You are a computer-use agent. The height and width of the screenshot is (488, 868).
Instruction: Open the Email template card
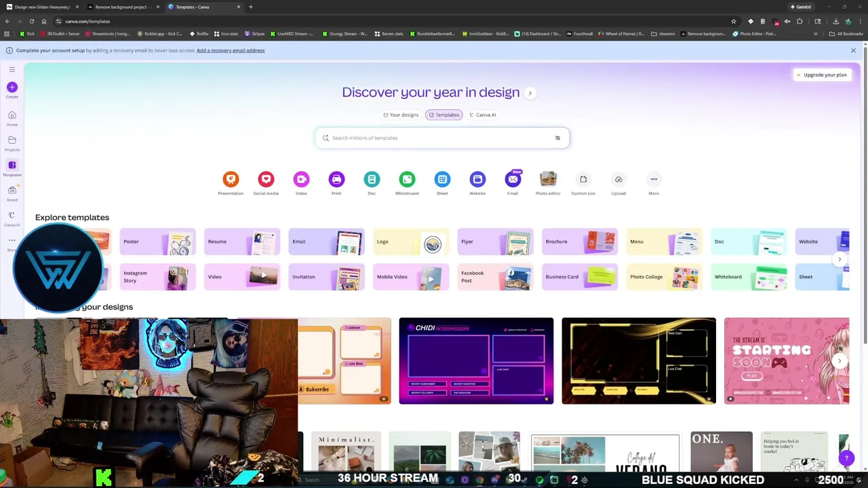(326, 241)
